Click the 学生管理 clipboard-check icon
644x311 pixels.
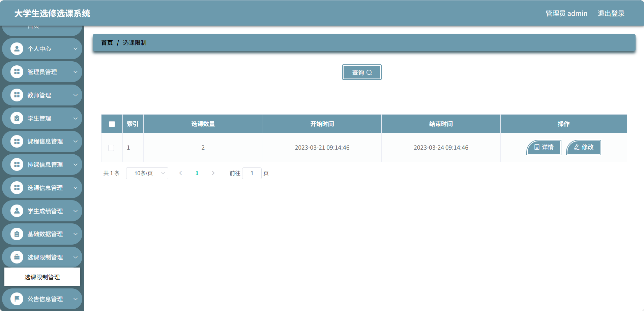pos(17,118)
